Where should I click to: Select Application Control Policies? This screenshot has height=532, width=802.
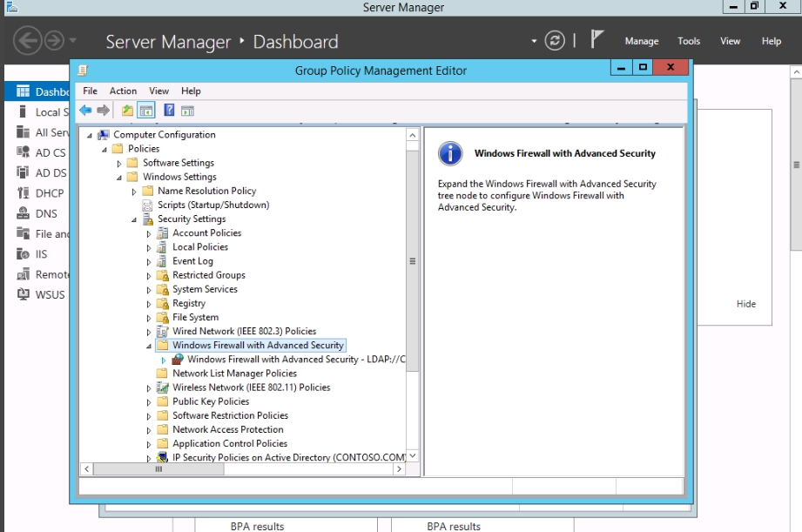[x=230, y=443]
